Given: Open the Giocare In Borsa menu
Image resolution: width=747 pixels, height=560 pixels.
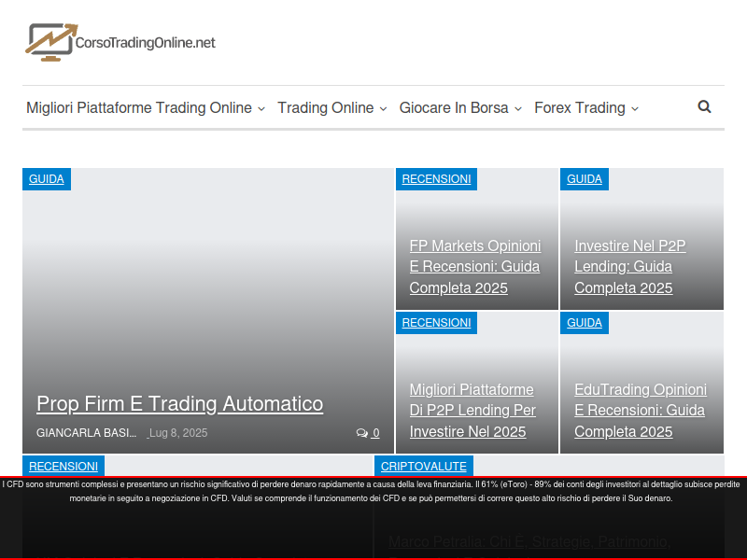Looking at the screenshot, I should click(454, 108).
